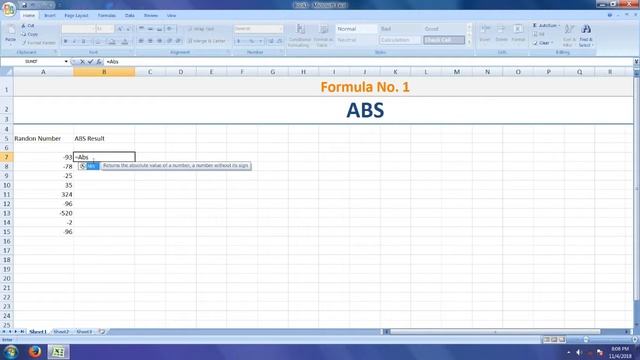Expand the cell styles gallery
640x360 pixels.
point(469,42)
